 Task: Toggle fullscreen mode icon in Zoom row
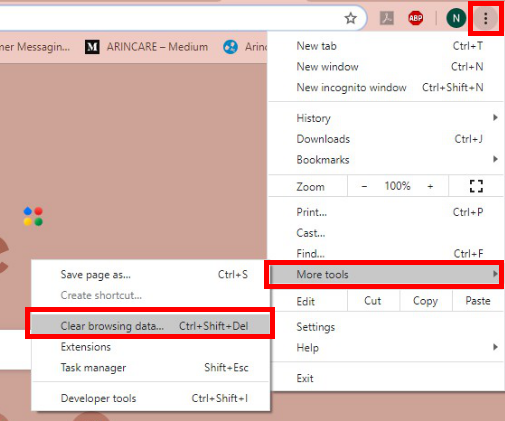(476, 186)
